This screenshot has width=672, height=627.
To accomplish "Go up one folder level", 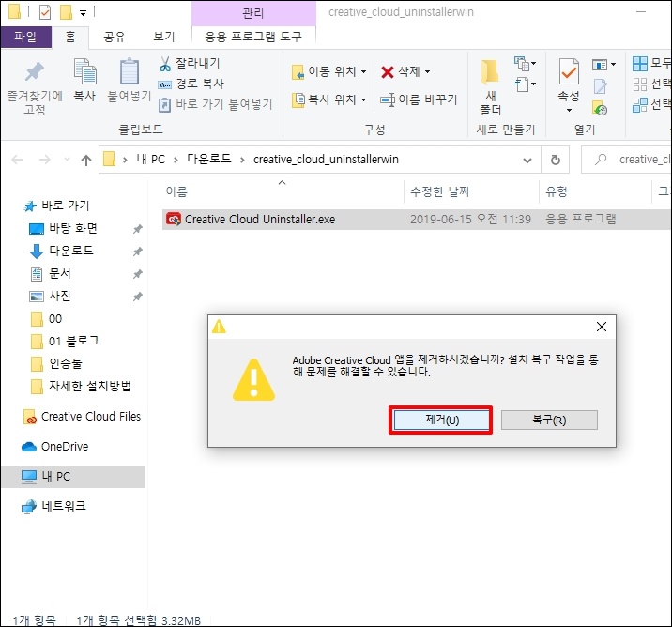I will [x=86, y=160].
